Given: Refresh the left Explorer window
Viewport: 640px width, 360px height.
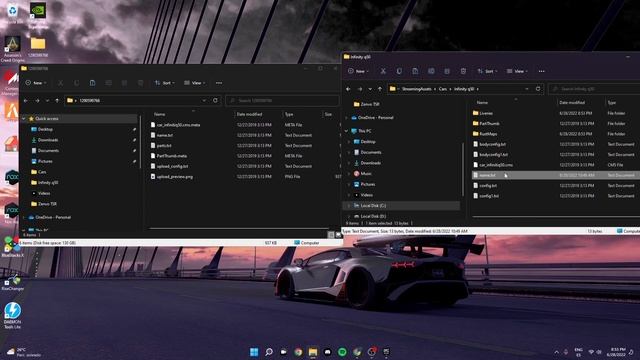Looking at the screenshot, I should 215,100.
